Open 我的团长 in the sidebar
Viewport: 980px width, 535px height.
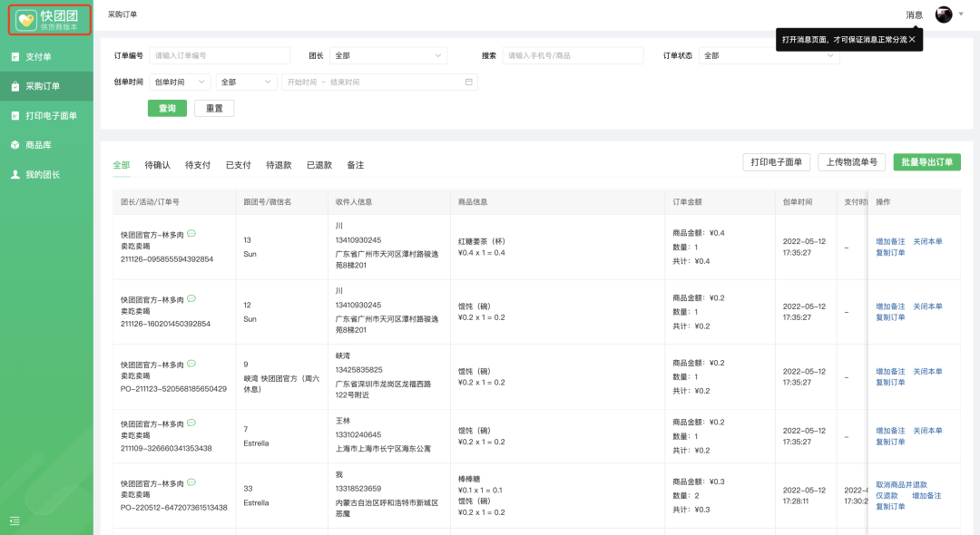pos(42,174)
